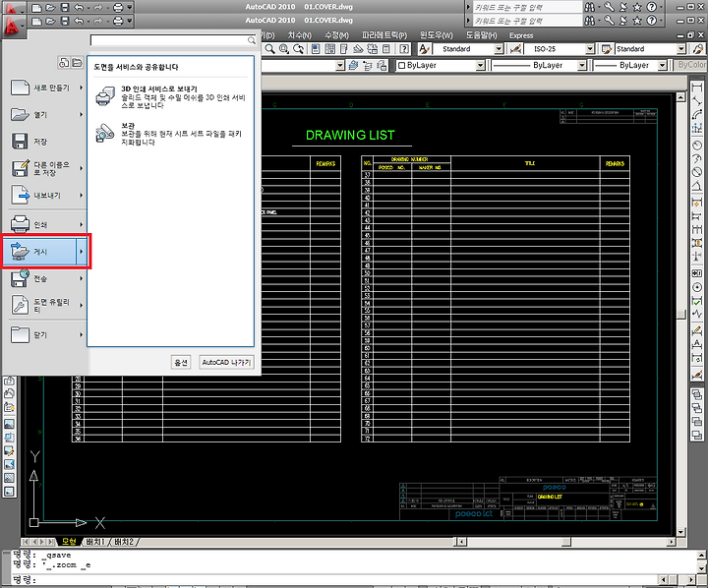The width and height of the screenshot is (708, 588).
Task: Click 저장 in the application menu
Action: click(x=43, y=142)
